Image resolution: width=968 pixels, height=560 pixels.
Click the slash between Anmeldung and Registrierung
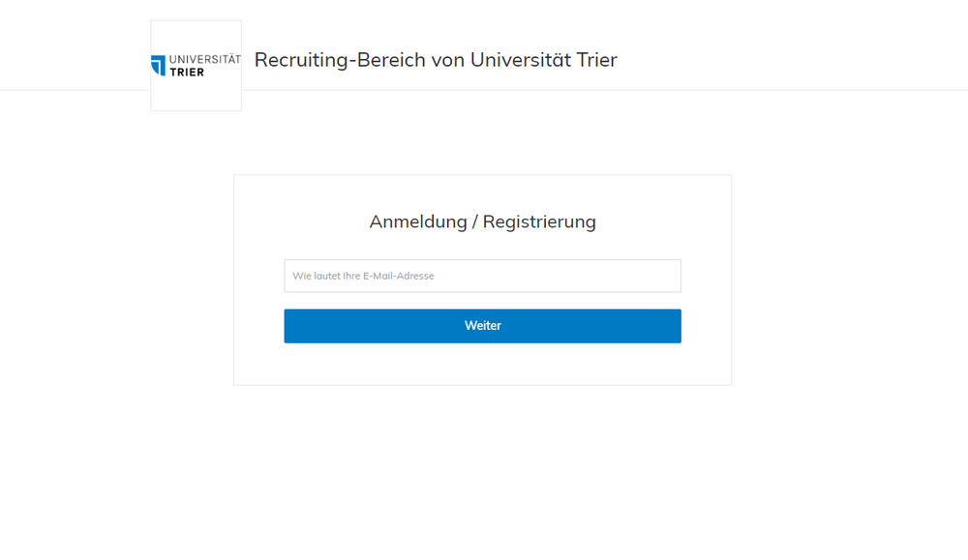click(x=475, y=222)
